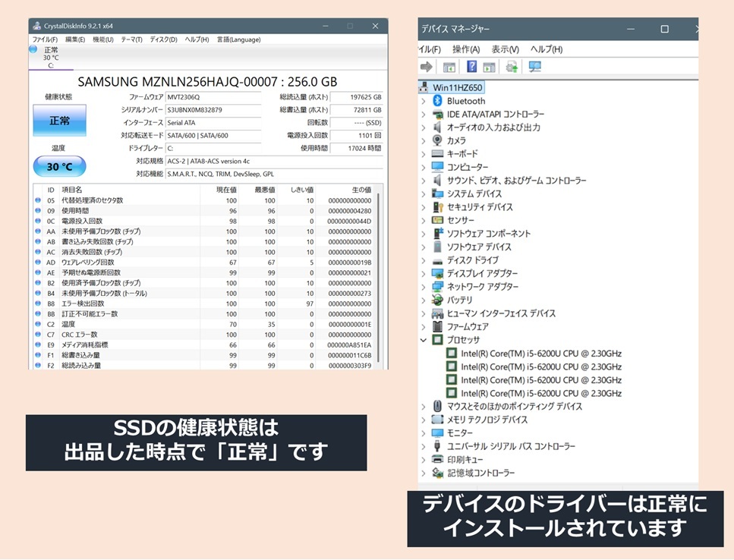
Task: Expand サウンド、ビデオ、およびゲーム コントローラー node
Action: coord(424,181)
